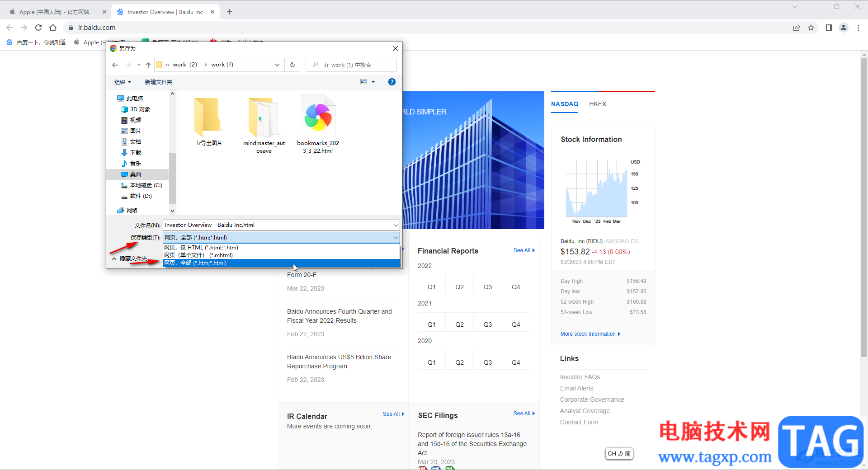This screenshot has width=868, height=470.
Task: Reload the page in Chrome toolbar
Action: pos(38,28)
